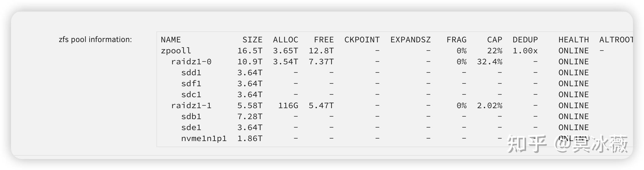Select the raidz1-1 vdev entry
This screenshot has width=644, height=170.
pyautogui.click(x=191, y=106)
